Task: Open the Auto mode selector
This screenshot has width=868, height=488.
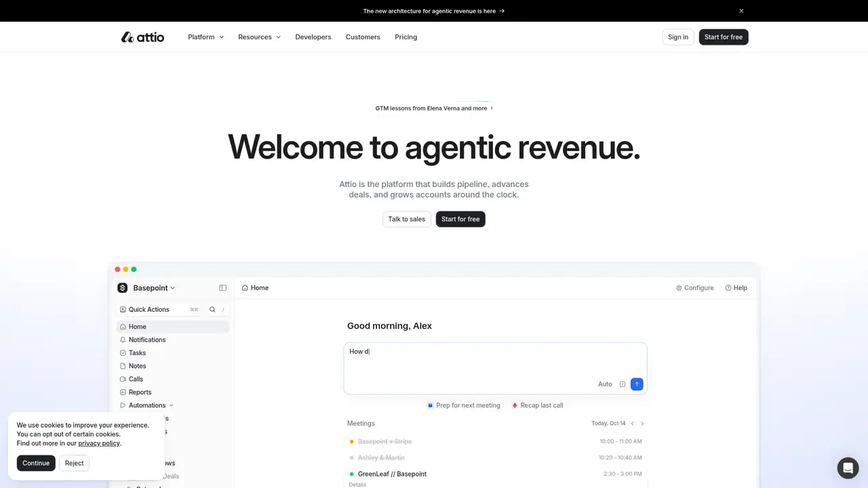Action: (x=605, y=384)
